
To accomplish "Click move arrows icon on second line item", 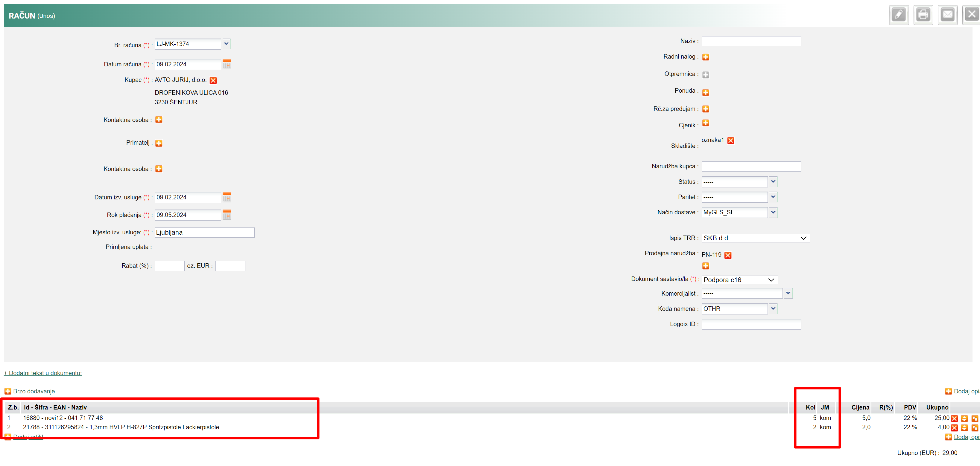I will [x=964, y=428].
